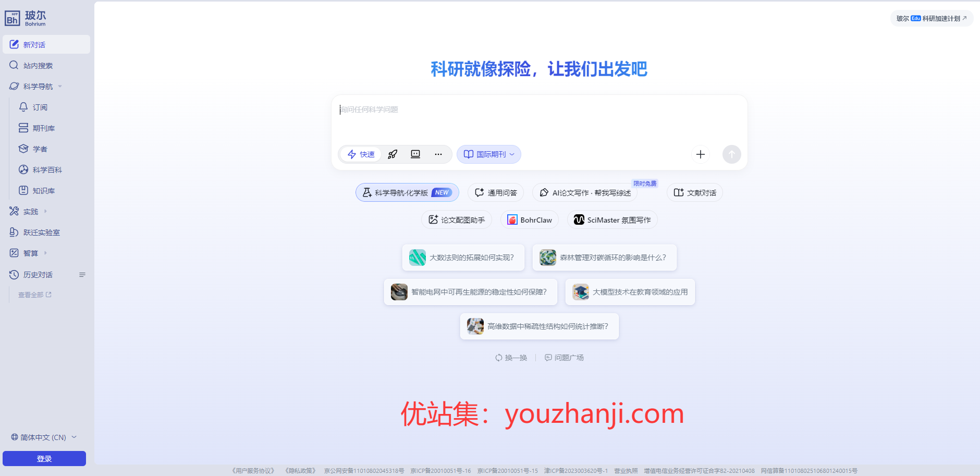Open 京ICP备20010051号-15 link
The height and width of the screenshot is (476, 980).
click(507, 471)
